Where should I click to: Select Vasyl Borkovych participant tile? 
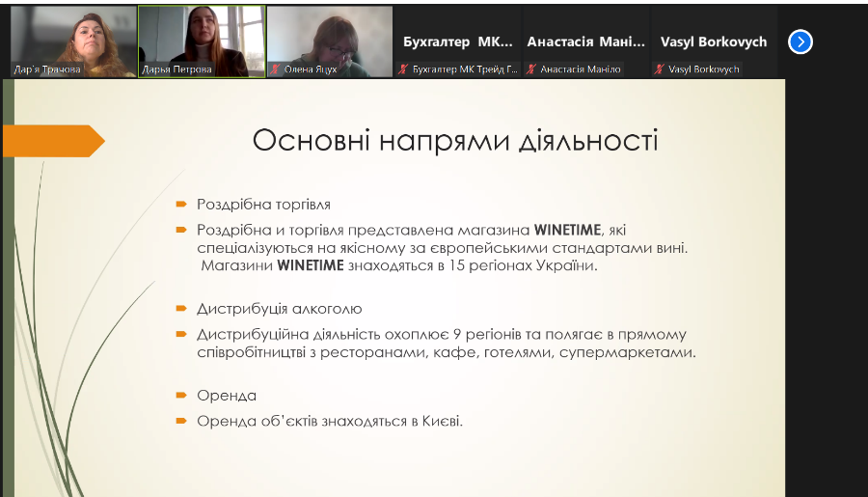pos(714,41)
